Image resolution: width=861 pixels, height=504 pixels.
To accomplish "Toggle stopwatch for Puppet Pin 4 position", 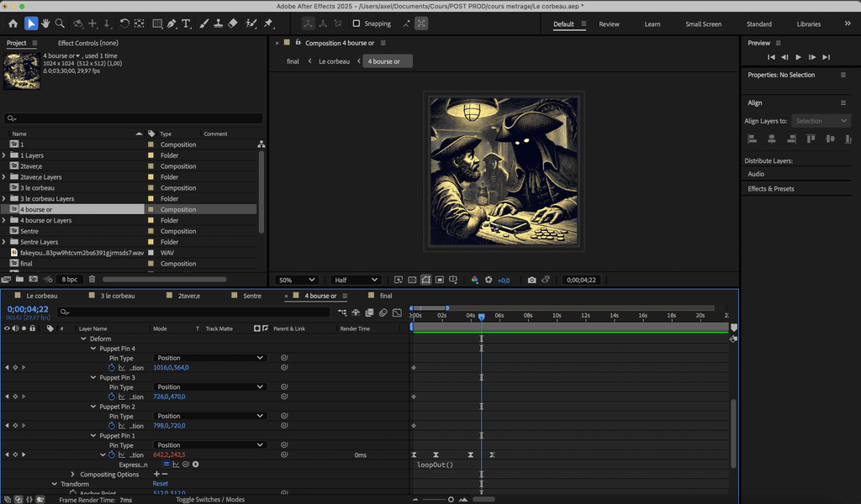I will pos(111,368).
